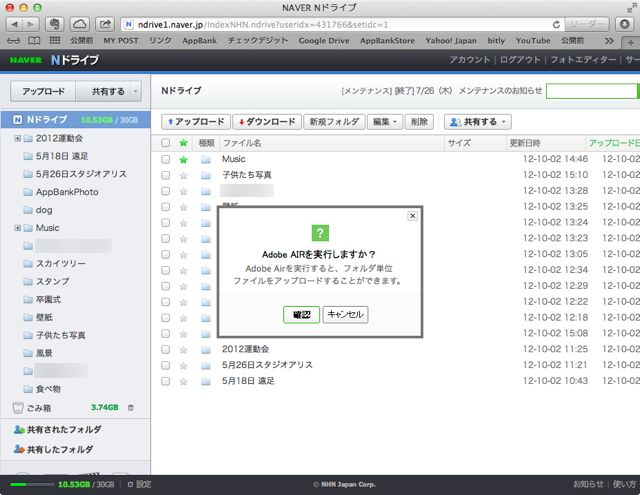Star the 5月18日 遠足 file row

(183, 382)
